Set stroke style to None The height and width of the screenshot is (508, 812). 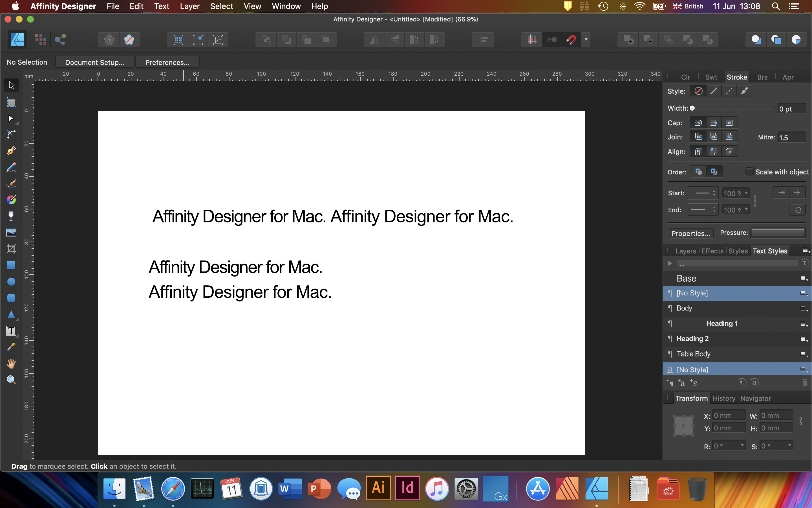pyautogui.click(x=699, y=91)
